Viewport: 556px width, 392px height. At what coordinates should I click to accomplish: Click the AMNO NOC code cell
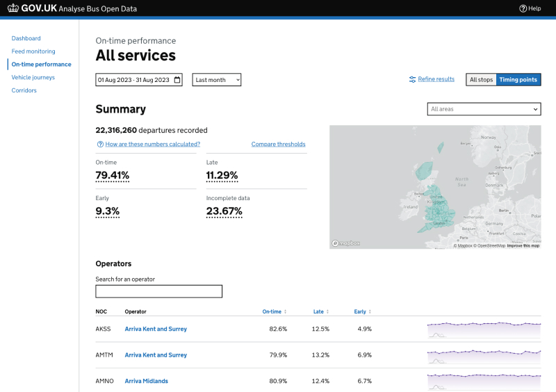[105, 381]
